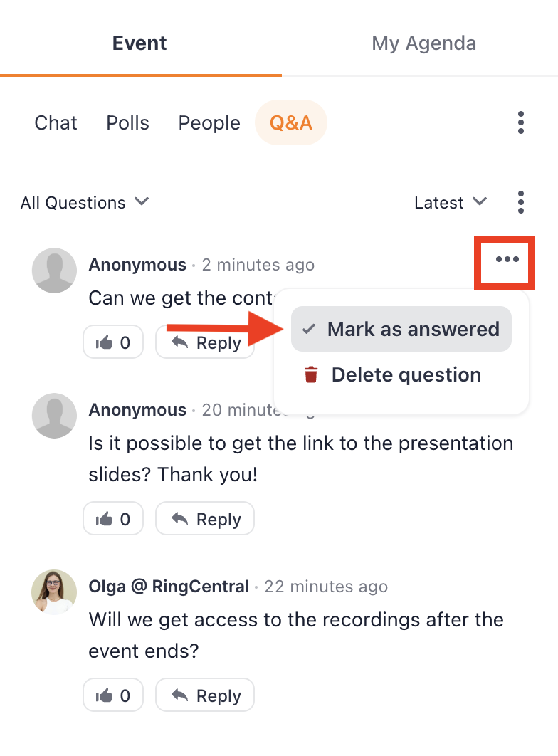
Task: Expand the All Questions filter dropdown
Action: [84, 202]
